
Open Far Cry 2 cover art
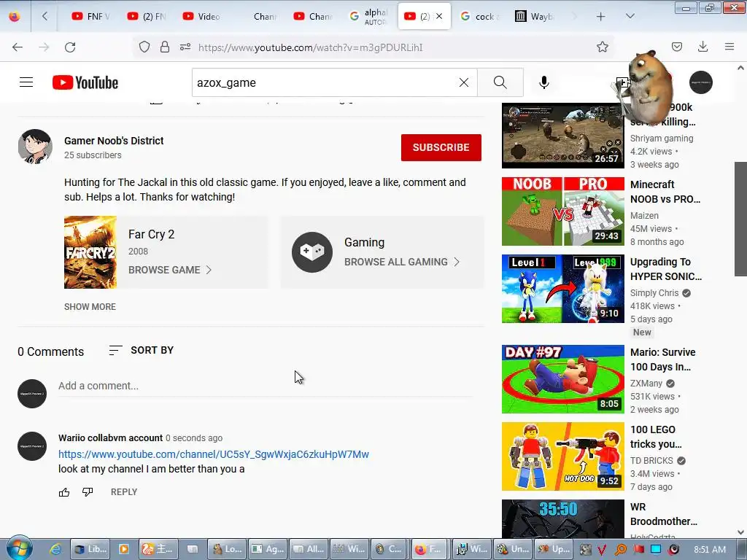coord(90,252)
